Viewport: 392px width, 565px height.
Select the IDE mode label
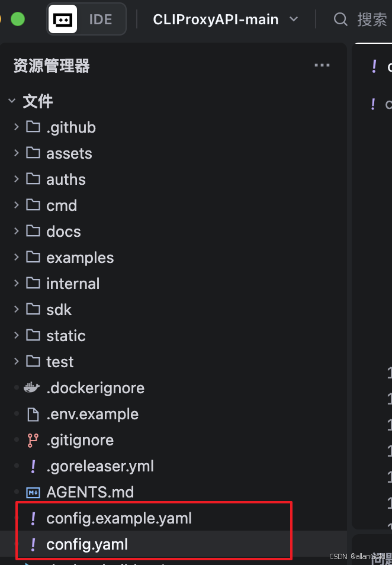point(101,20)
